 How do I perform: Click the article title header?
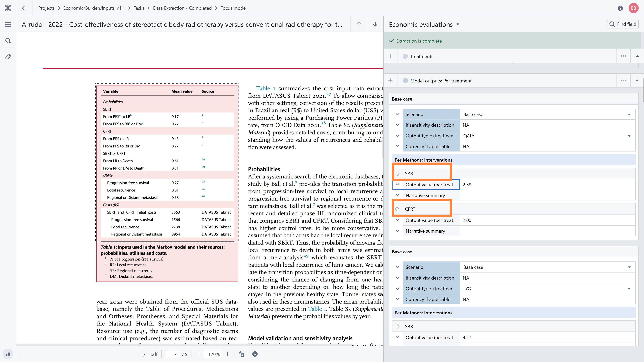pos(182,24)
